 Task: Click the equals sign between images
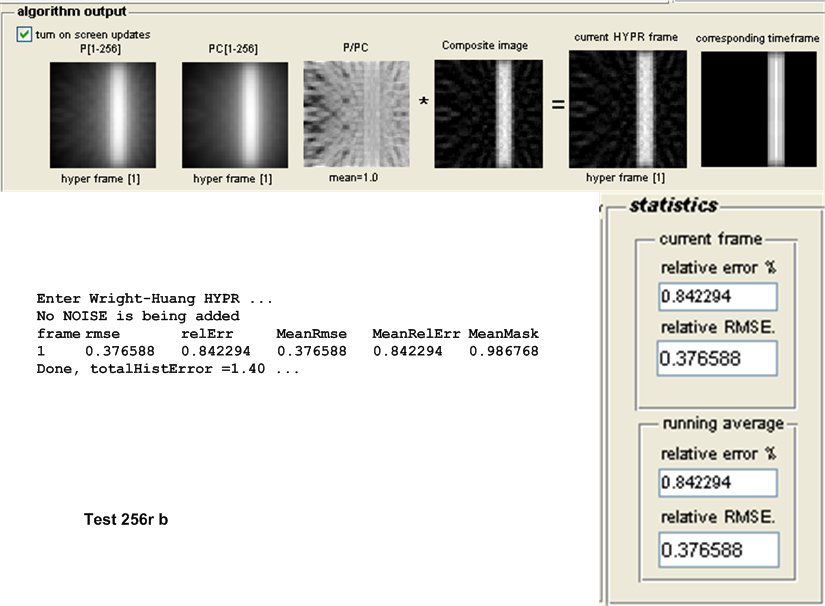click(x=556, y=104)
